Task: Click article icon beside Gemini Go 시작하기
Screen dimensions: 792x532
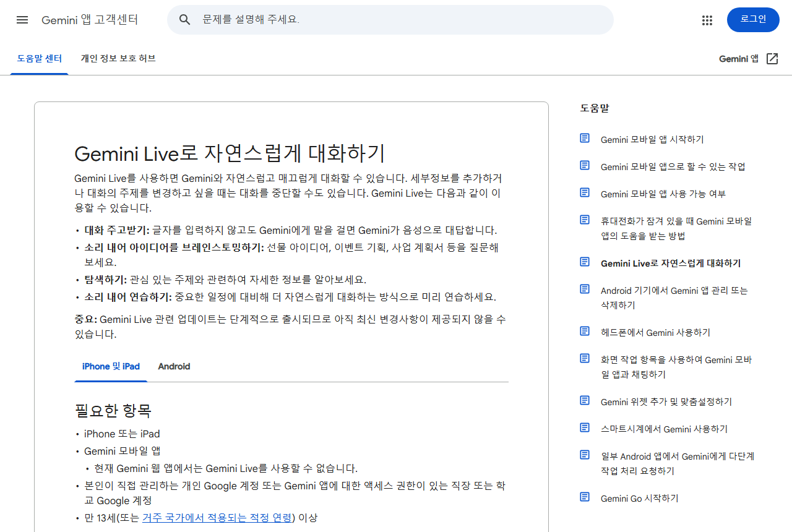Action: pyautogui.click(x=585, y=497)
